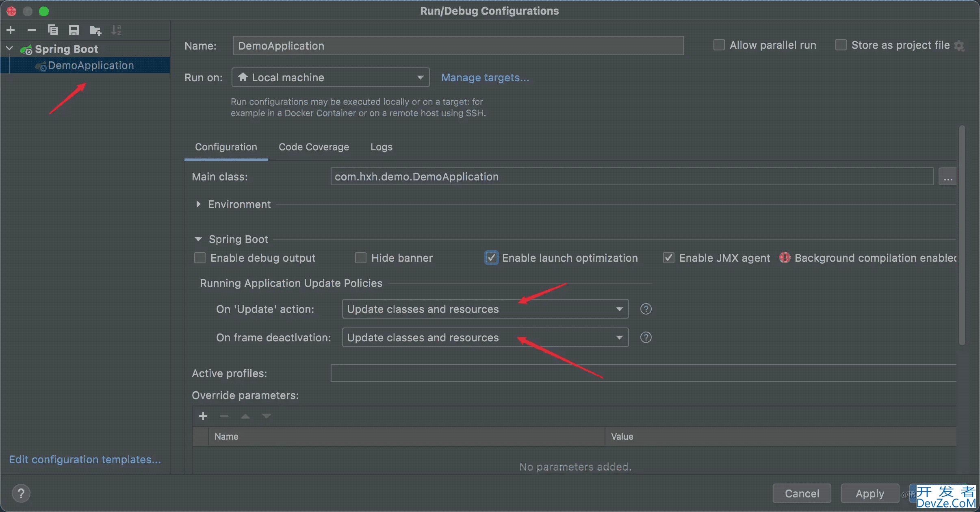Click the Name input field
980x512 pixels.
(458, 46)
